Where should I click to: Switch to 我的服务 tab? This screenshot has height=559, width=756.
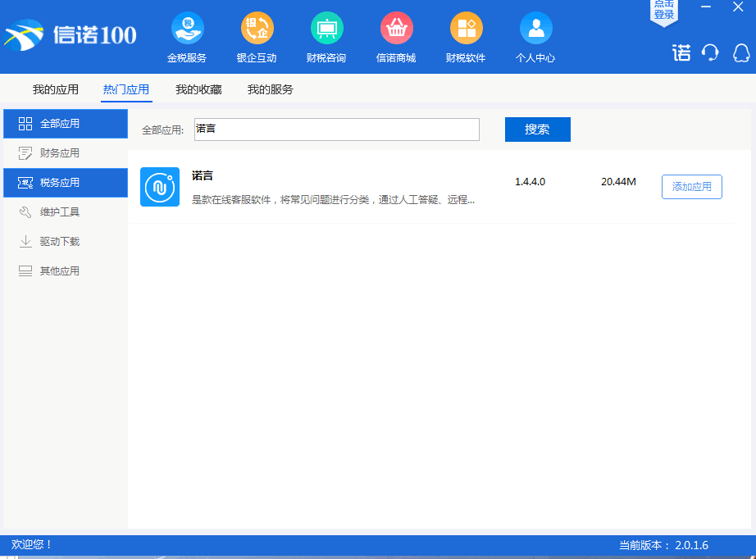pyautogui.click(x=271, y=89)
